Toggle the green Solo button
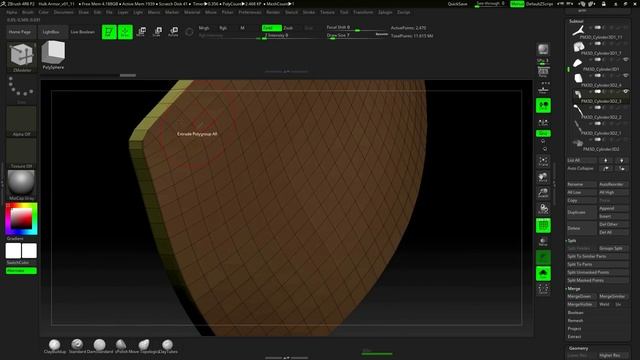 click(x=543, y=273)
